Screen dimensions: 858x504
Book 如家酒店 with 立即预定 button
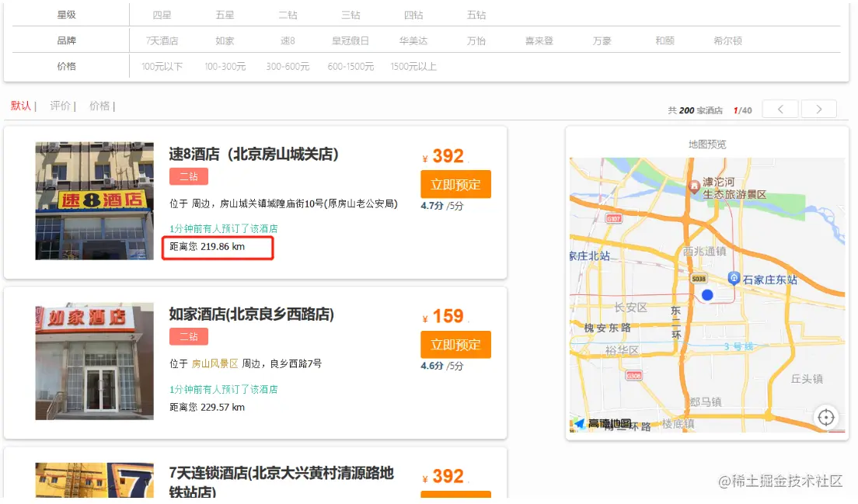(455, 344)
